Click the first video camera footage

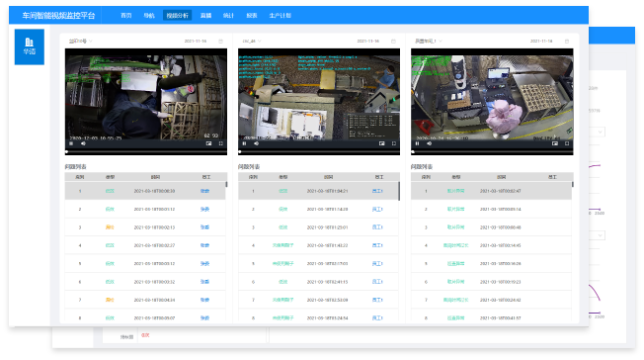[x=146, y=97]
